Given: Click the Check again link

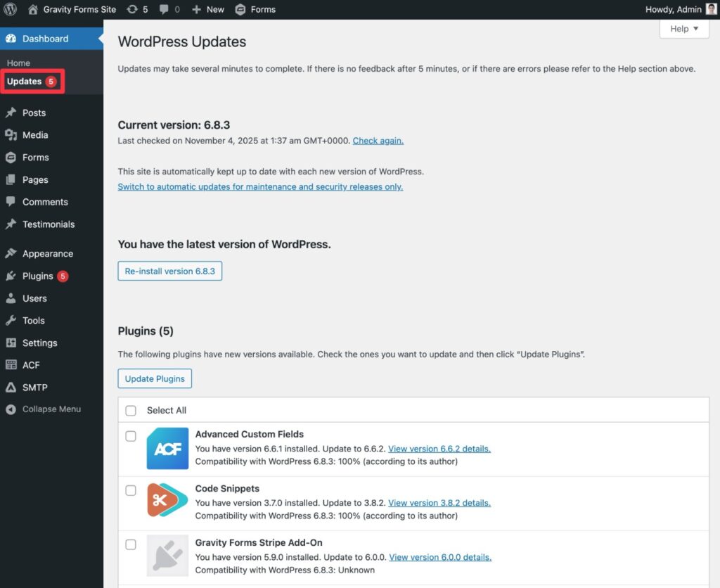Looking at the screenshot, I should (378, 140).
